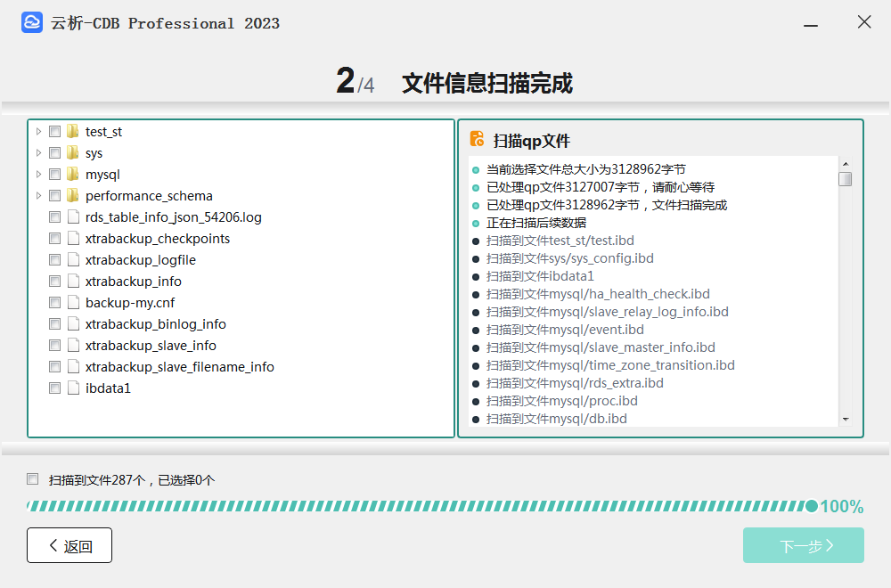Screen dimensions: 891x588
Task: Click log entry 扫描到文件ibdata1
Action: tap(540, 276)
